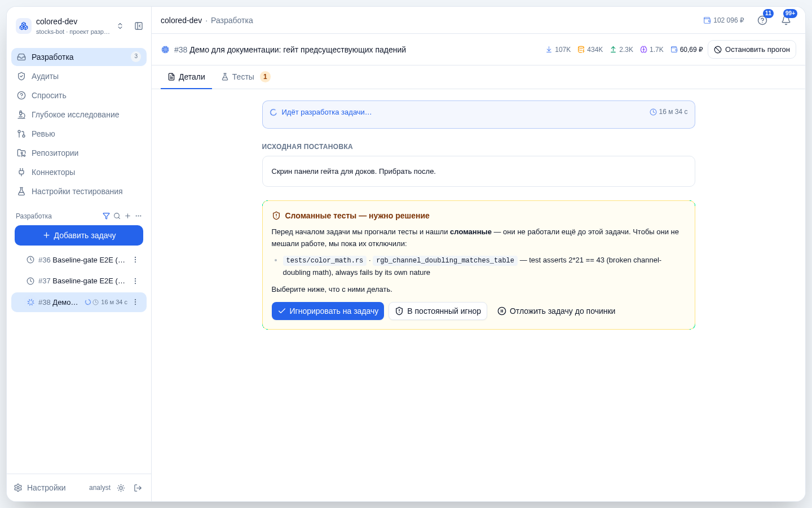812x508 pixels.
Task: Click the colored-dev breadcrumb link
Action: [x=181, y=20]
